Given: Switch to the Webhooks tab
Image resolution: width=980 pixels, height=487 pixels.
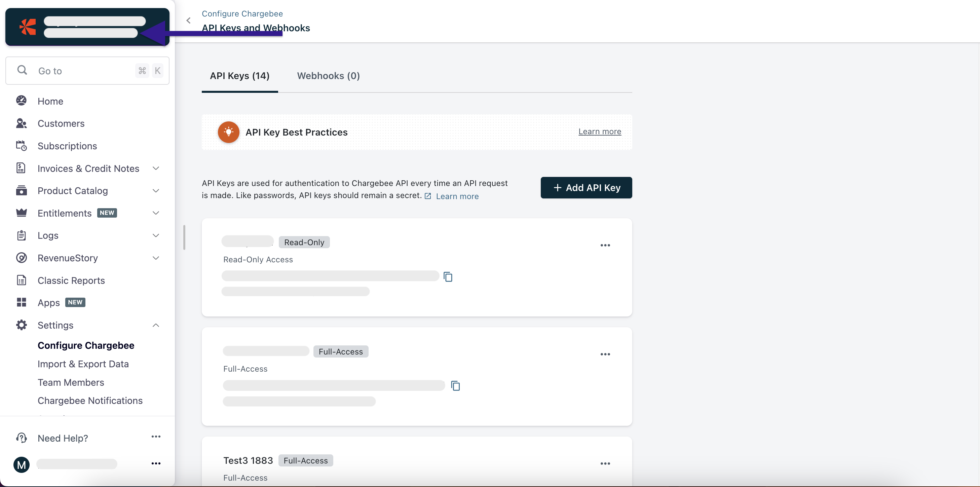Looking at the screenshot, I should pyautogui.click(x=328, y=76).
